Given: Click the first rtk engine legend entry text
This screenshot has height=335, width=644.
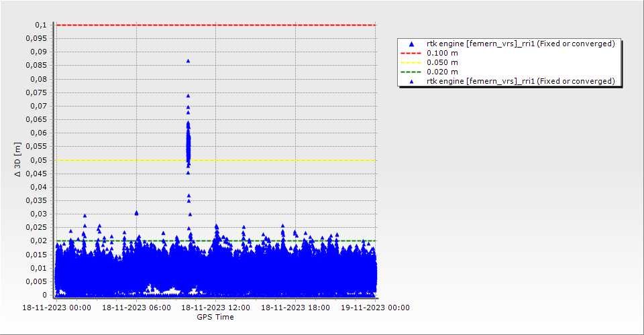Looking at the screenshot, I should 521,44.
